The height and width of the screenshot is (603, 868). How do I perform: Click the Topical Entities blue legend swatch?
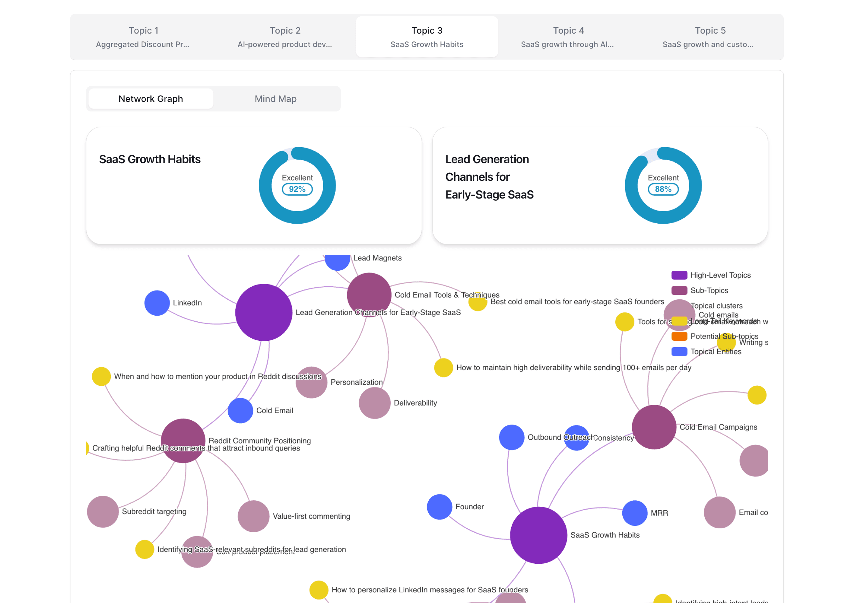click(679, 351)
